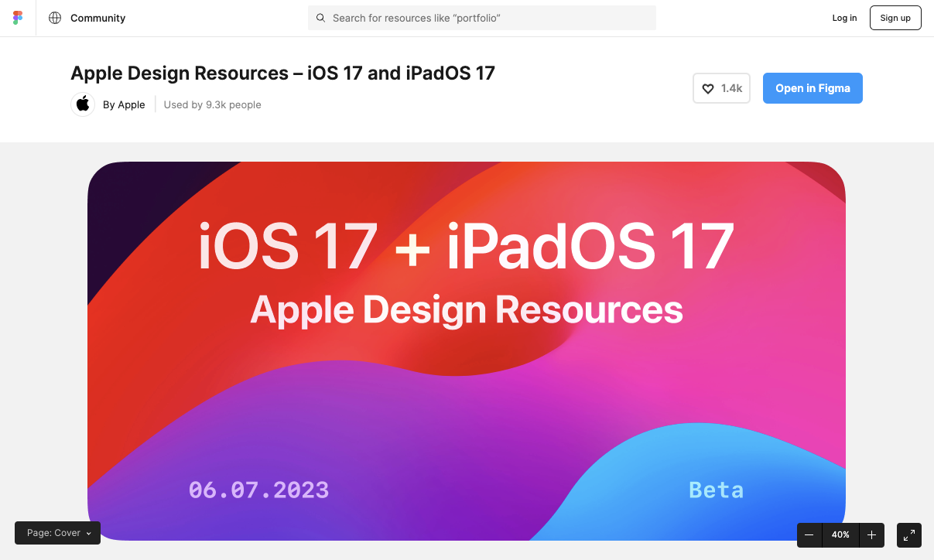
Task: Click the iOS 17 cover preview image
Action: click(x=467, y=350)
